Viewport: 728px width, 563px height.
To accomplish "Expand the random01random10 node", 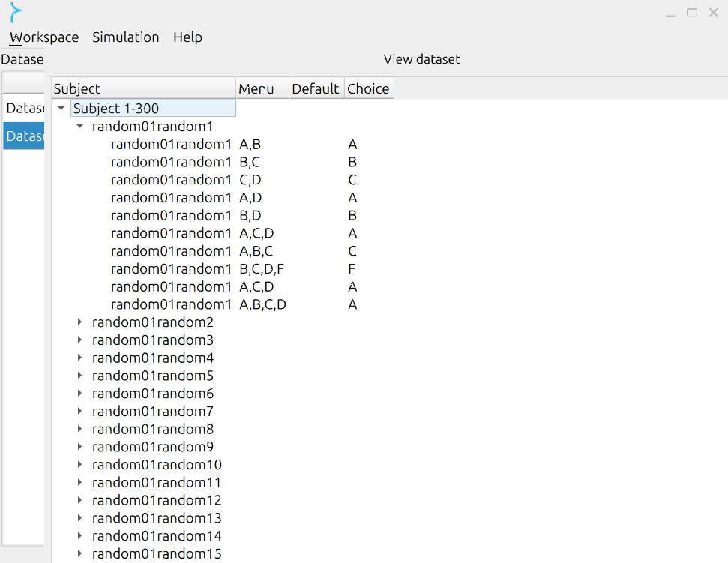I will (x=80, y=465).
